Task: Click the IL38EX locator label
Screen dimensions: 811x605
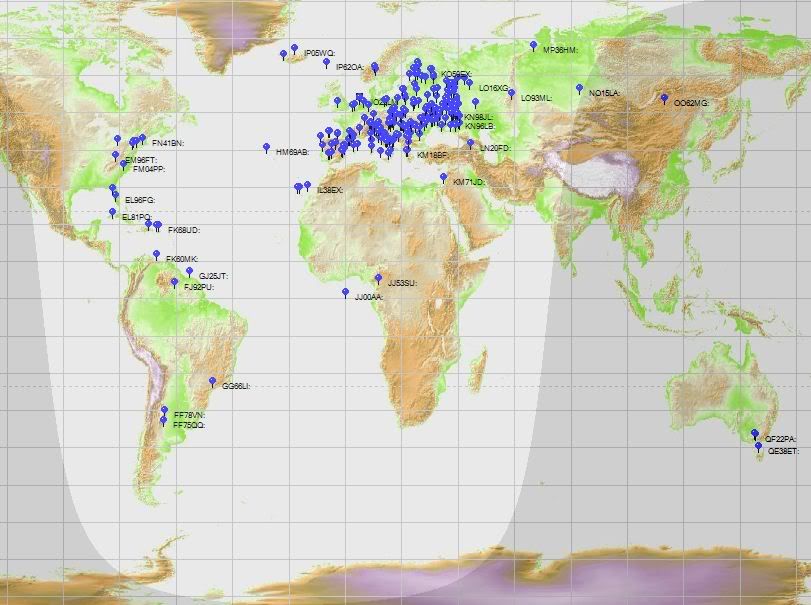Action: tap(329, 190)
